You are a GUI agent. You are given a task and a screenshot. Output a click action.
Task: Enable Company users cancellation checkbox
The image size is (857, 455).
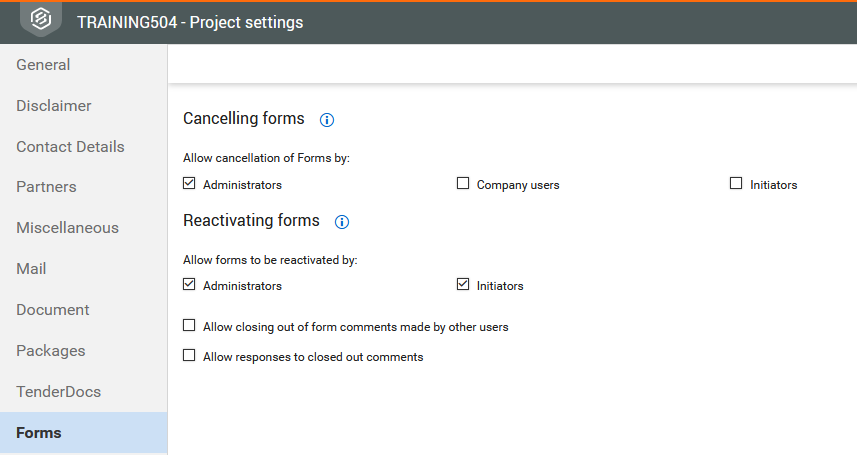pyautogui.click(x=463, y=183)
